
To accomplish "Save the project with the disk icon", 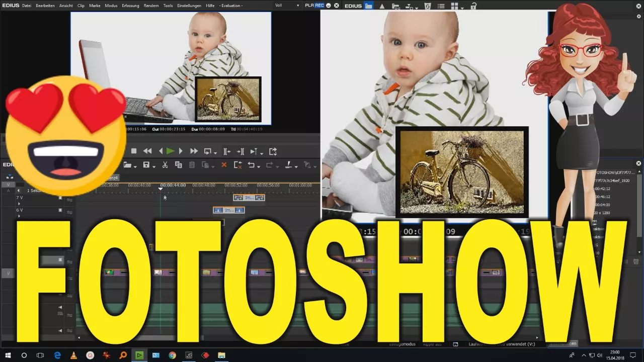I will (146, 165).
